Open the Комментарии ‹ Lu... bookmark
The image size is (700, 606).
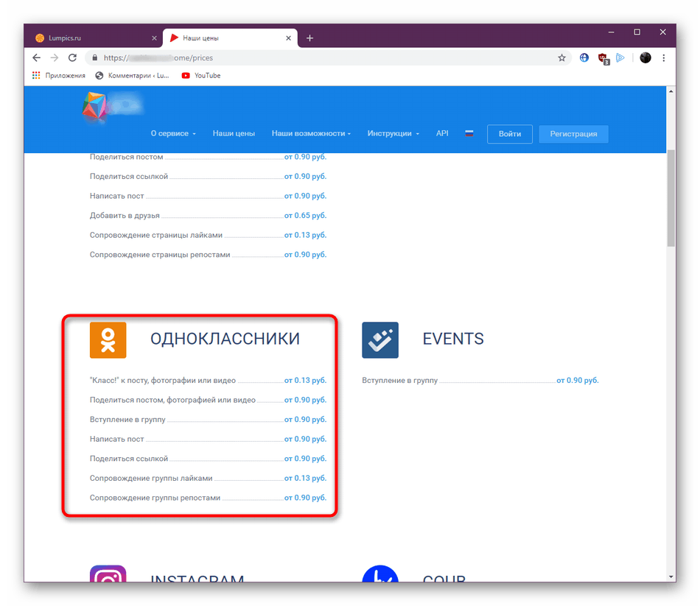(132, 75)
